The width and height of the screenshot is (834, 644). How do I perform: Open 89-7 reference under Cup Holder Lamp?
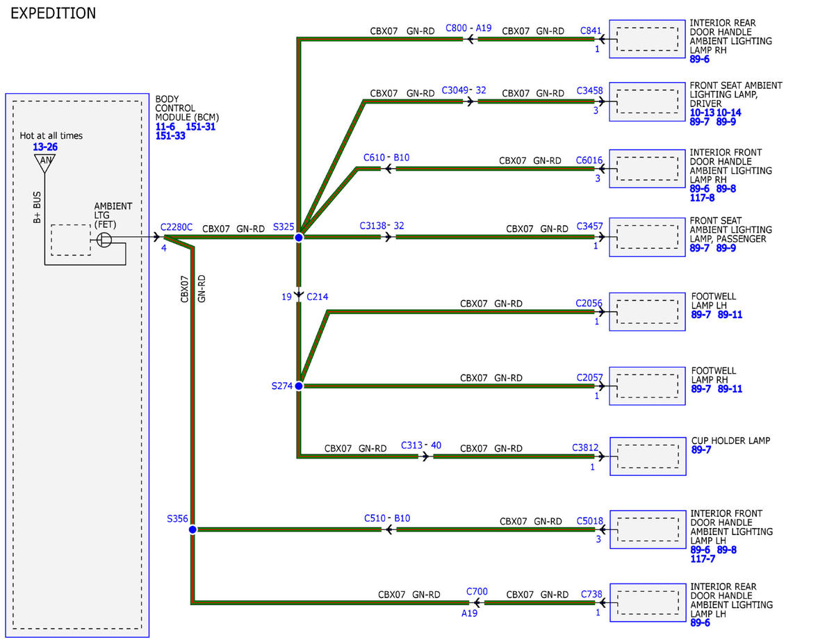pyautogui.click(x=701, y=450)
